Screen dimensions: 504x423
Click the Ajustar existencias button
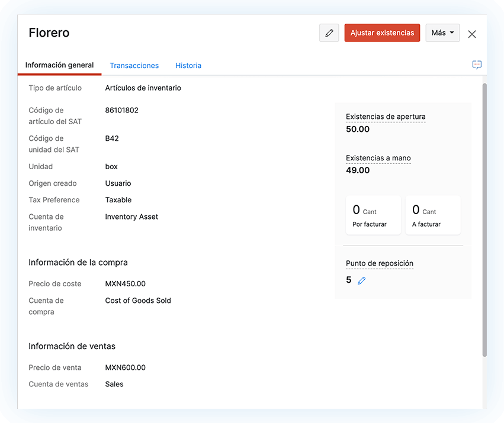382,33
